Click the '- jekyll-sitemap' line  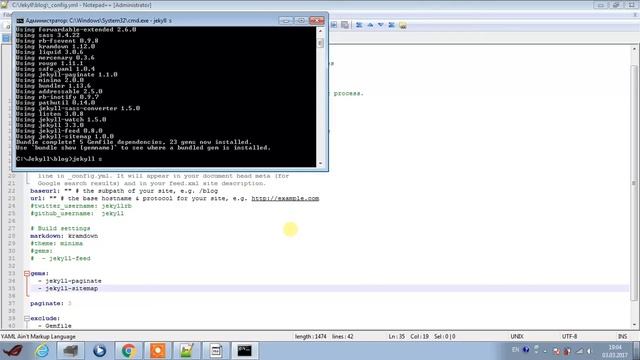68,289
